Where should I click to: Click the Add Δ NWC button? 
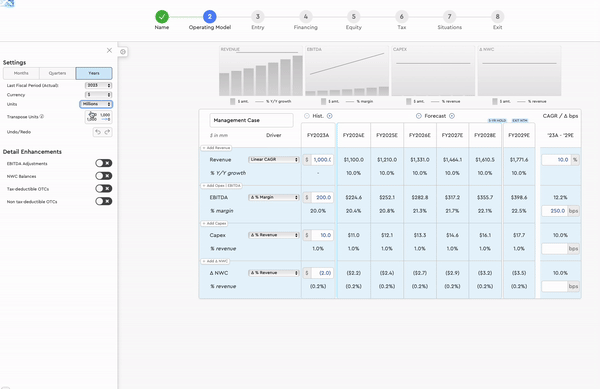click(x=215, y=261)
